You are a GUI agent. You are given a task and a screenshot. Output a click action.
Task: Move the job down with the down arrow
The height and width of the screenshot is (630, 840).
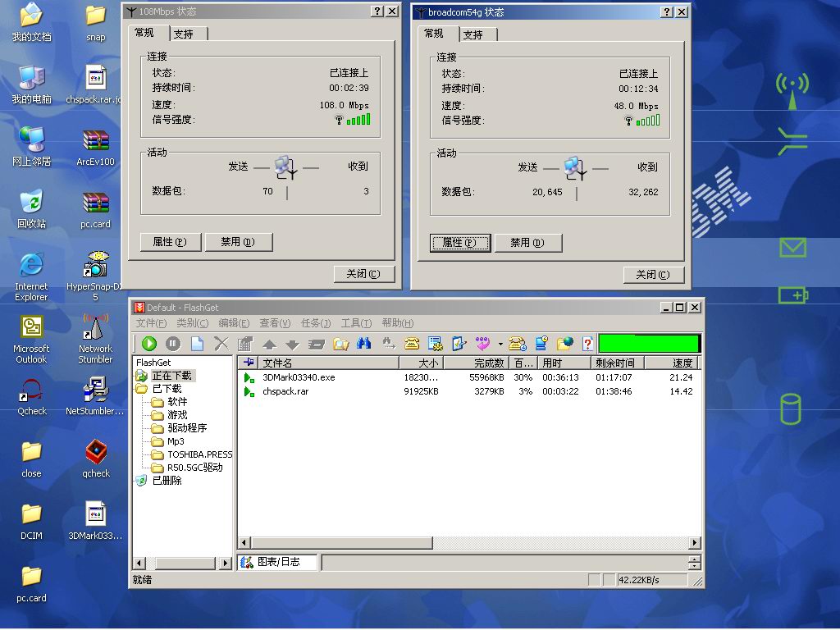[x=293, y=345]
